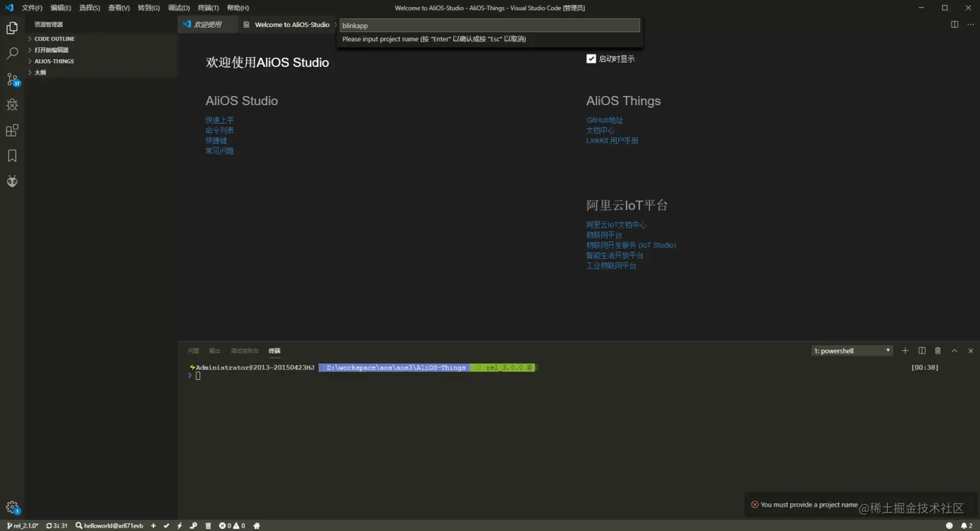Open Source Control view with 37 badge
Screen dimensions: 980x531
(x=12, y=80)
